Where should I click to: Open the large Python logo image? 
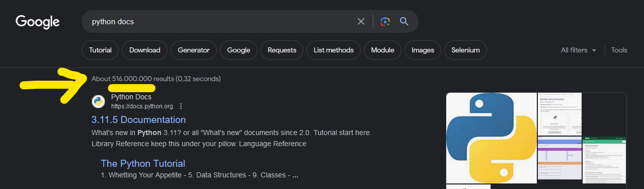click(492, 138)
